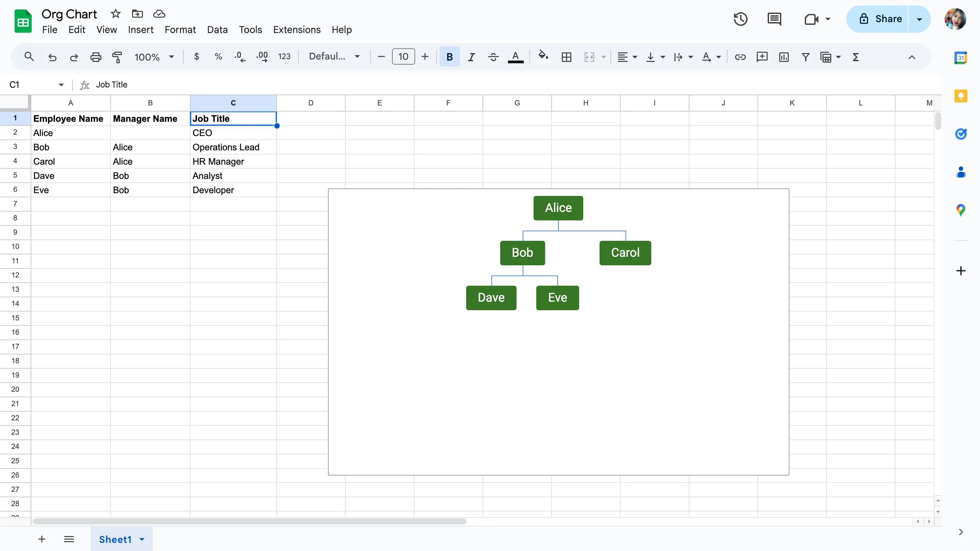Click the Format menu item

[180, 30]
